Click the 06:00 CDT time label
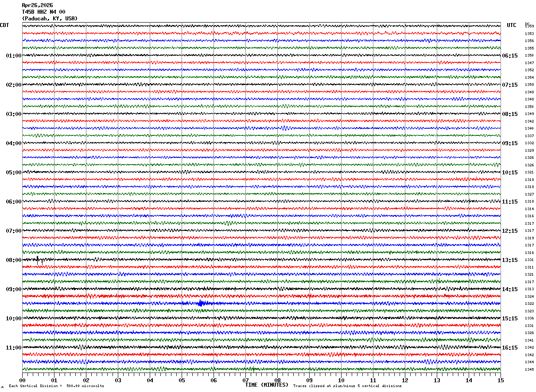536x392 pixels. [14, 202]
